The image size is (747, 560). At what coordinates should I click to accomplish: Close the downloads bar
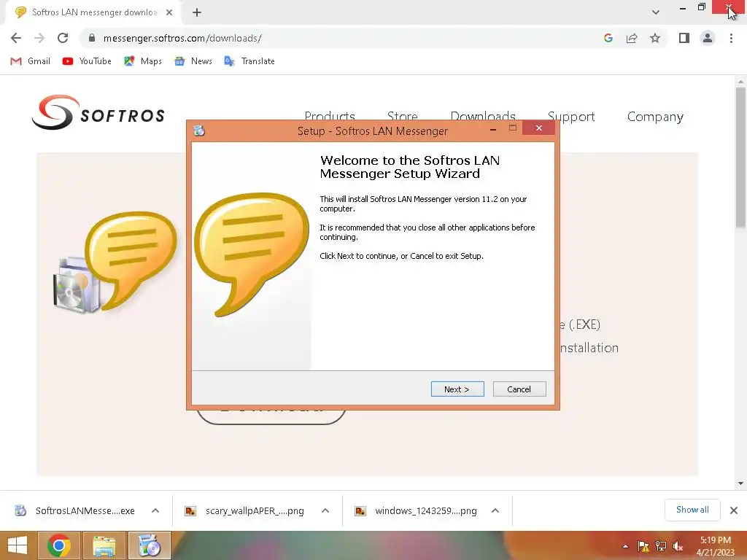(734, 510)
